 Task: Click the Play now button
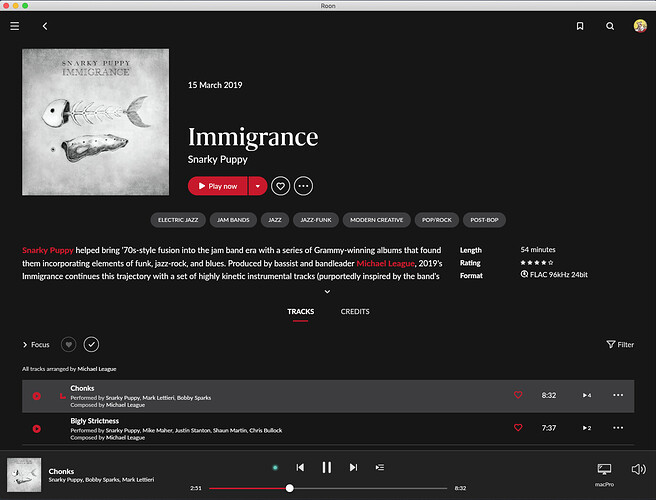coord(218,186)
